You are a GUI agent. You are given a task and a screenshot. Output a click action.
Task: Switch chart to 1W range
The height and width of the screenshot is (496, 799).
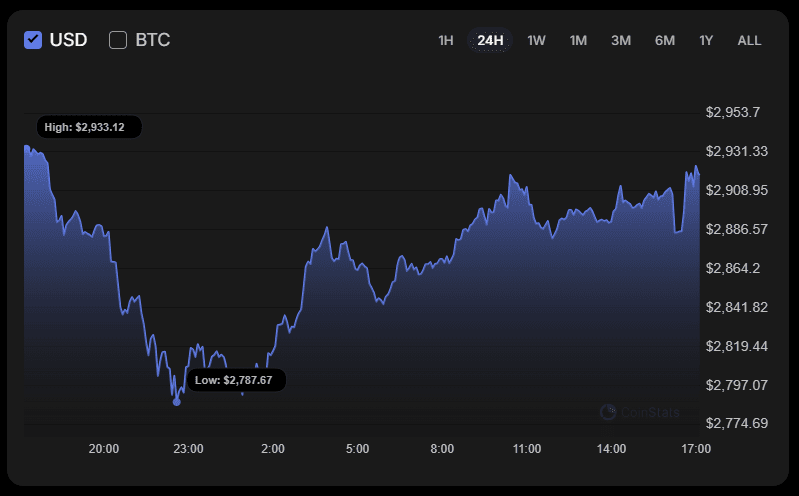(x=536, y=40)
